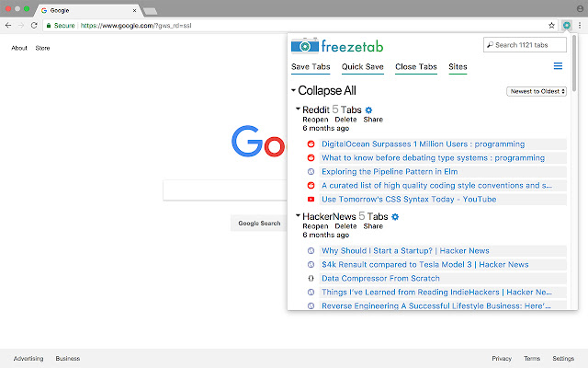Open the About link on Google
The width and height of the screenshot is (588, 368).
pyautogui.click(x=19, y=48)
